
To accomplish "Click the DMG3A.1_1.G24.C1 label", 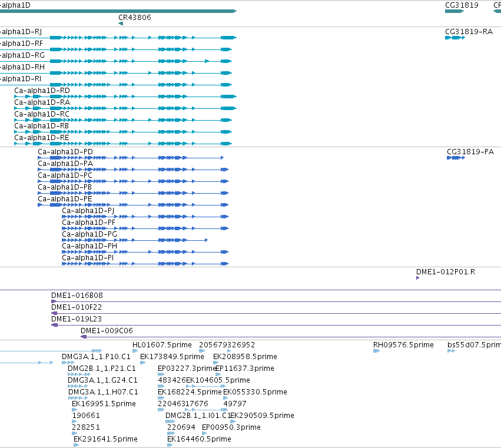I will tap(102, 380).
